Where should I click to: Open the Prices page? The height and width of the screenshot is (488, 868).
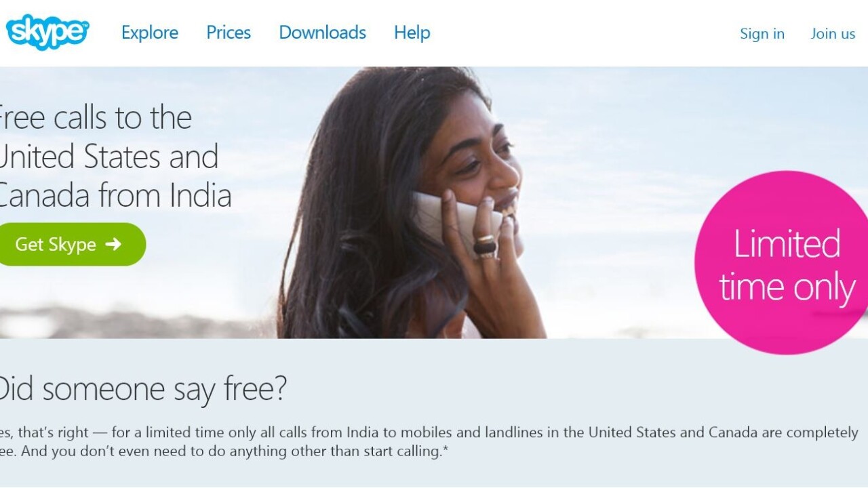pyautogui.click(x=229, y=33)
